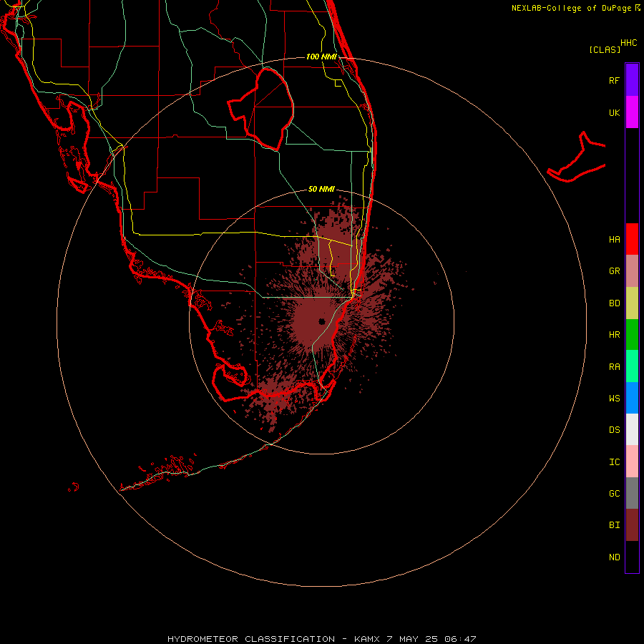
Task: Click Lake Okeechobee outline on map
Action: (261, 109)
